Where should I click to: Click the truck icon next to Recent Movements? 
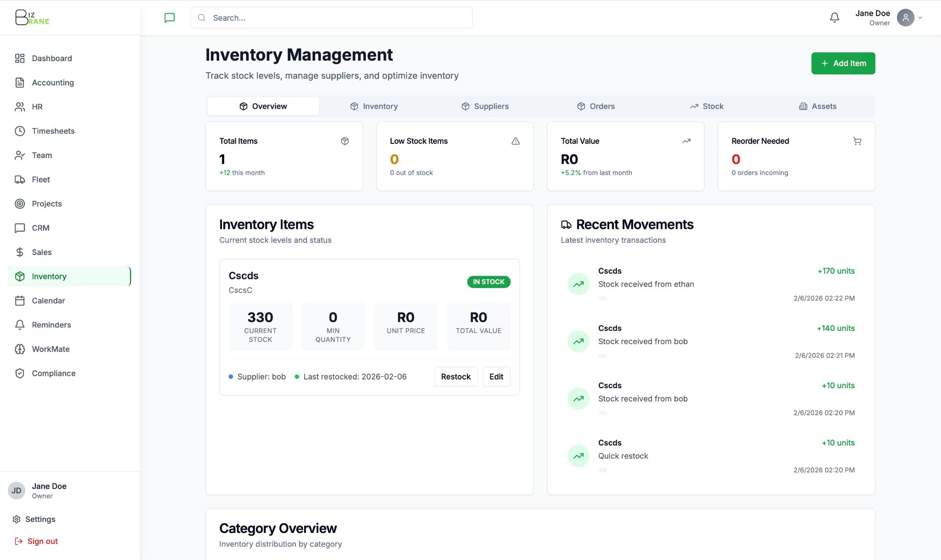pos(566,225)
